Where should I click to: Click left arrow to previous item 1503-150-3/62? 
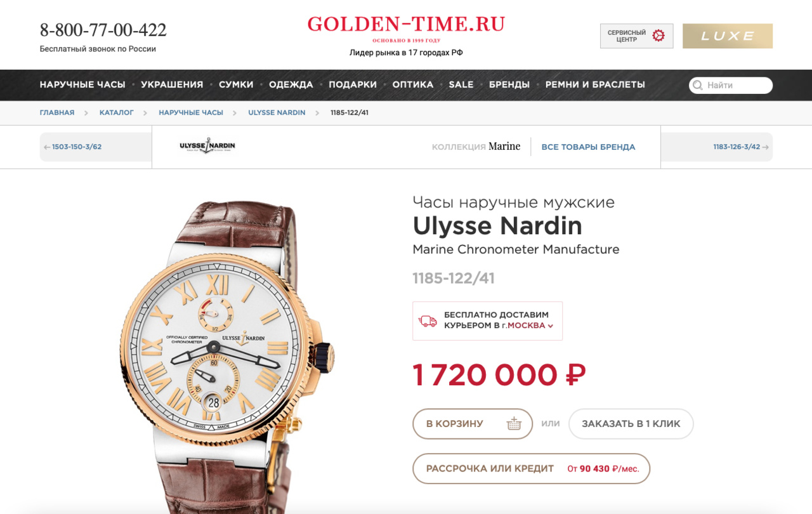pos(47,147)
